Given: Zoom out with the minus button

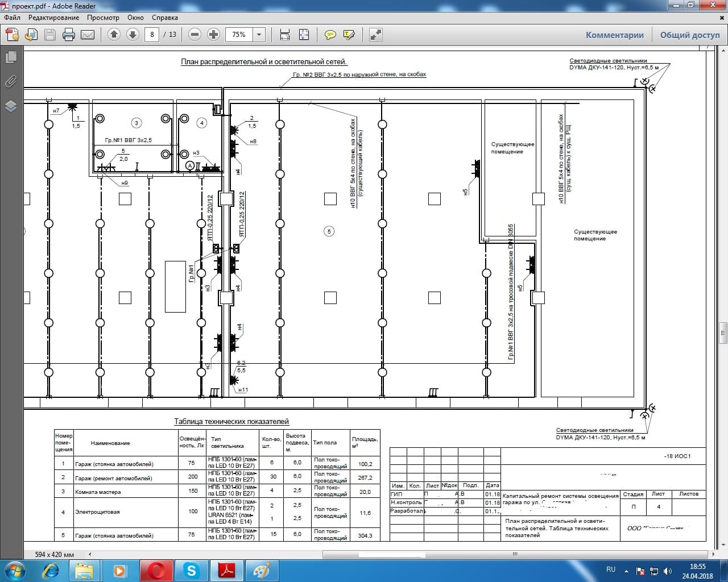Looking at the screenshot, I should 195,35.
